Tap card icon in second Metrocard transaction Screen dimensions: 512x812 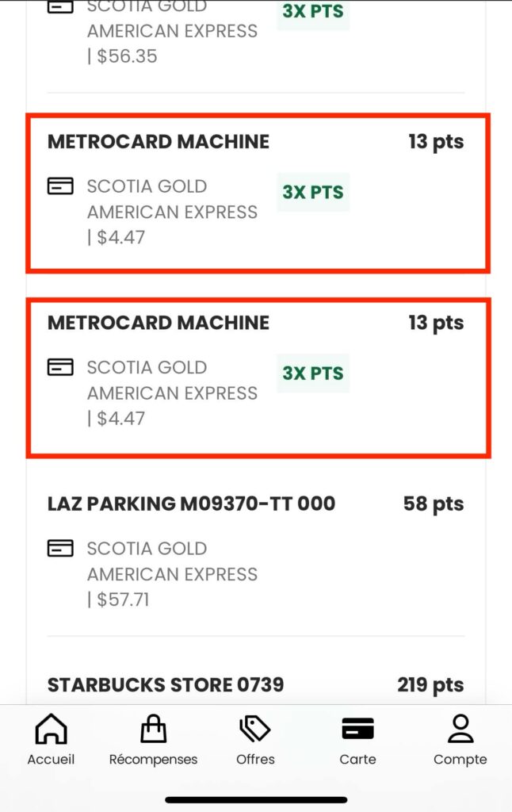click(x=60, y=367)
